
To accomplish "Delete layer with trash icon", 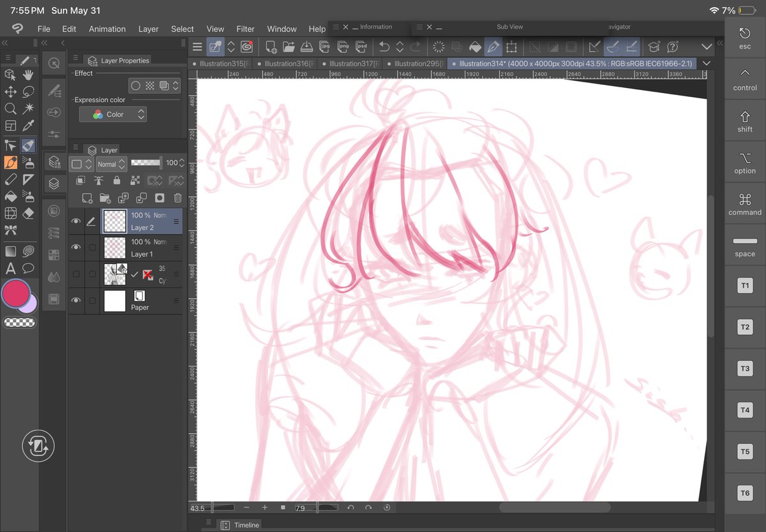I will click(x=178, y=198).
